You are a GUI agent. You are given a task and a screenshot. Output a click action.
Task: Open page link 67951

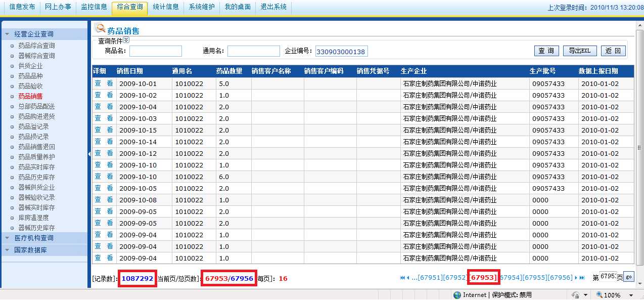click(x=430, y=278)
